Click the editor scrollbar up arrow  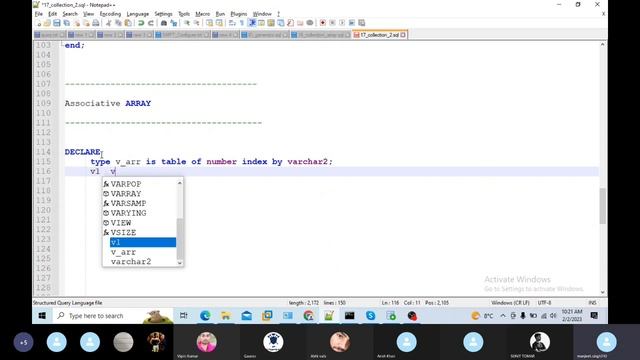pyautogui.click(x=602, y=44)
